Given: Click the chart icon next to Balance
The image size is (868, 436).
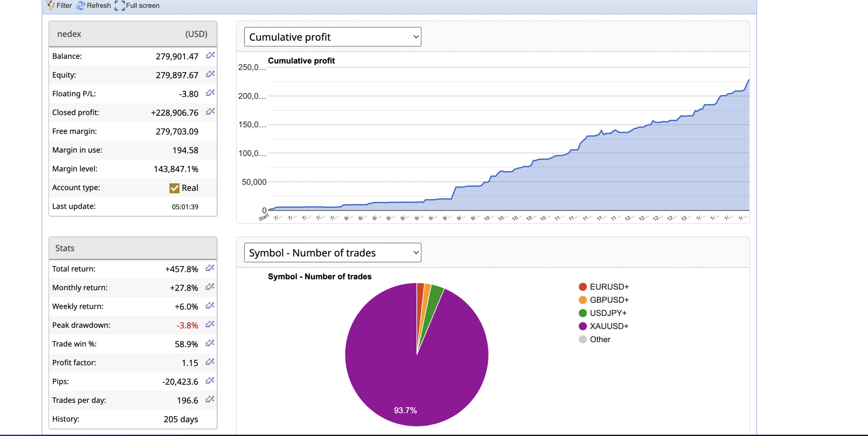Looking at the screenshot, I should [x=210, y=55].
